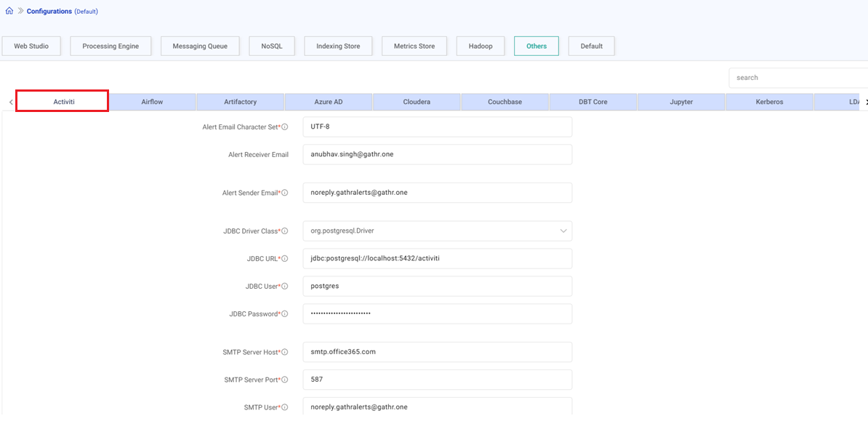Click the SMTP Server Port info icon
The image size is (868, 432).
285,379
